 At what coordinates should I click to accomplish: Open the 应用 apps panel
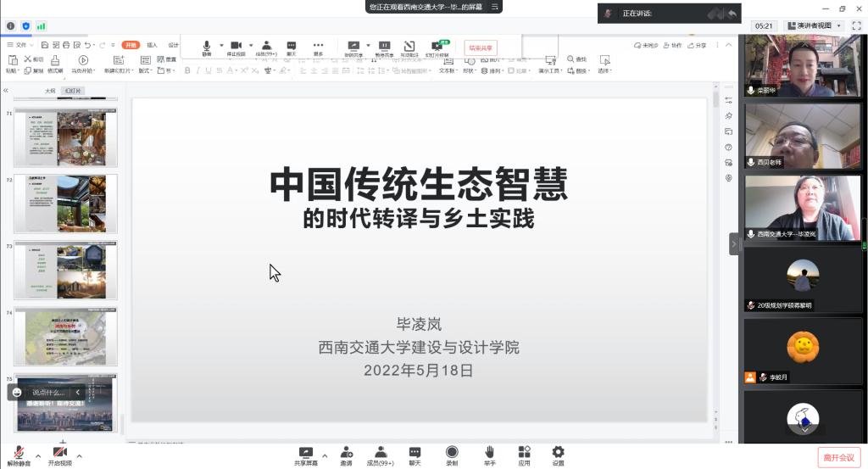point(524,455)
